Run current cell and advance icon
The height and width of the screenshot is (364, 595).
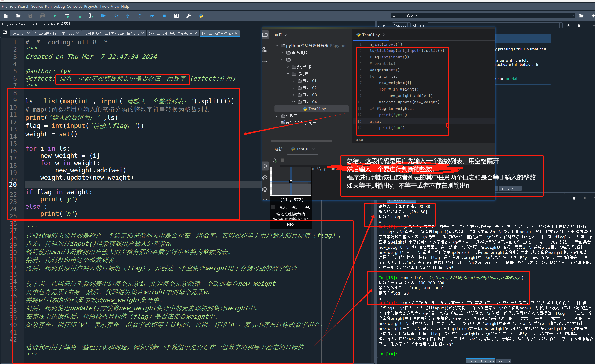79,16
